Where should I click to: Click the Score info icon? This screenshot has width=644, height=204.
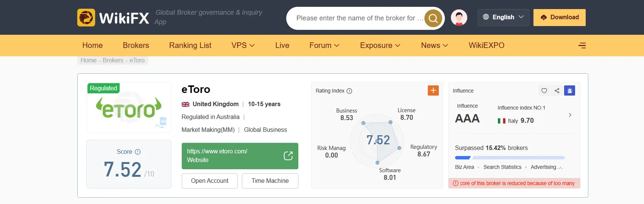(138, 152)
